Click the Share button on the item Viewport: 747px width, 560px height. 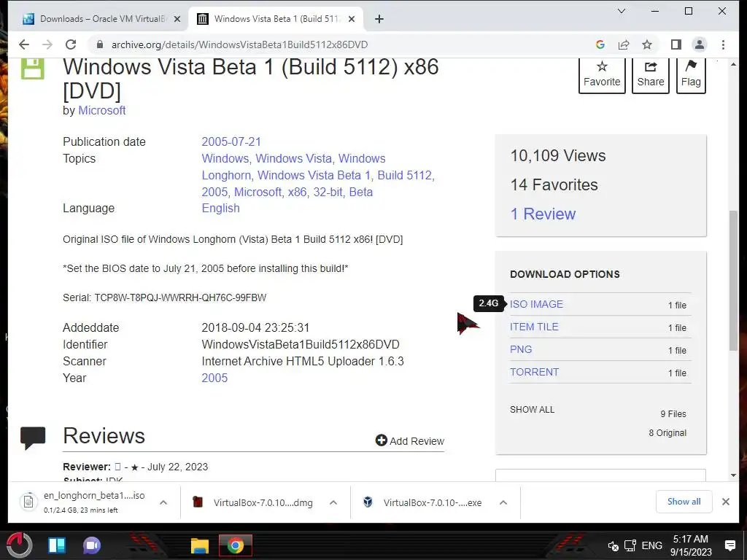[651, 75]
